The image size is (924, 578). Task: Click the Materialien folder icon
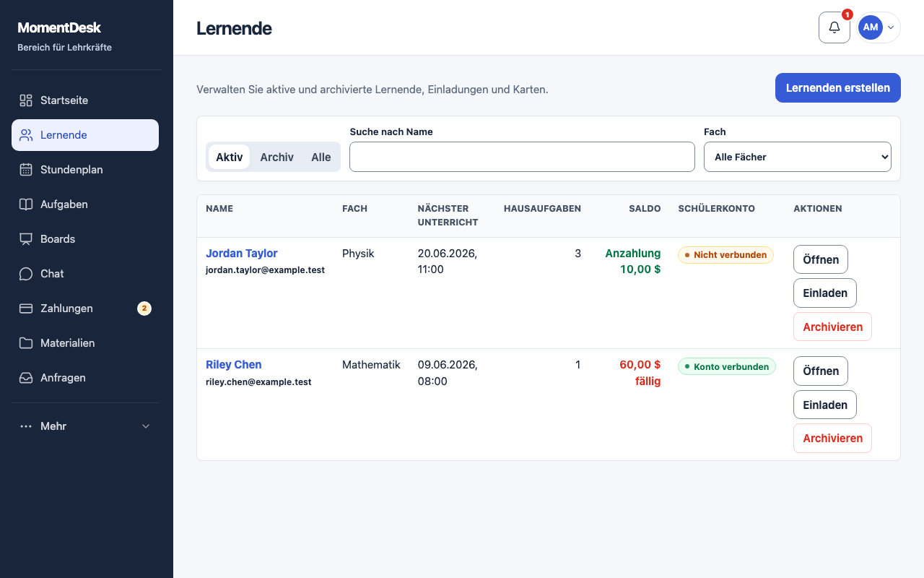pyautogui.click(x=26, y=343)
